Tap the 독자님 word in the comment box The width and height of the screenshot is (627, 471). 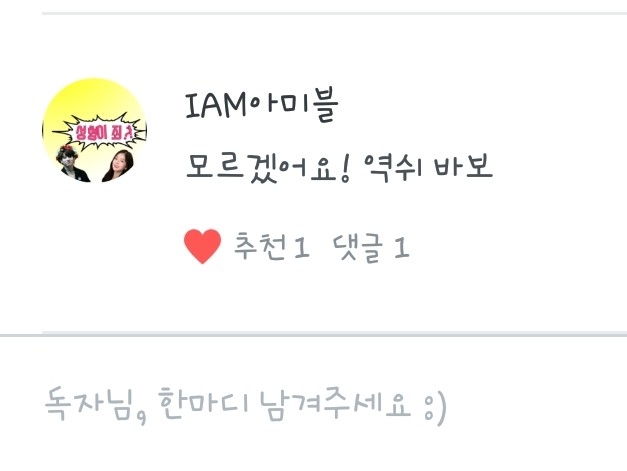click(x=90, y=403)
